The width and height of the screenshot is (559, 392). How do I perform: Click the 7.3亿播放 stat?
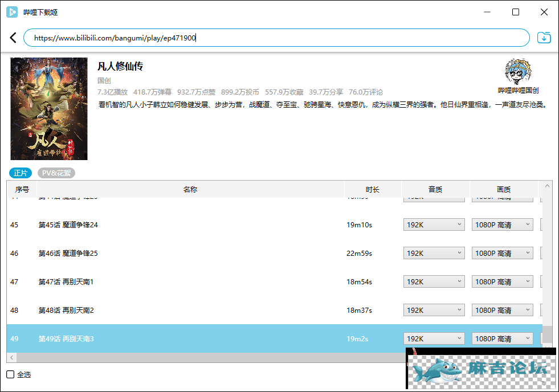tap(112, 92)
